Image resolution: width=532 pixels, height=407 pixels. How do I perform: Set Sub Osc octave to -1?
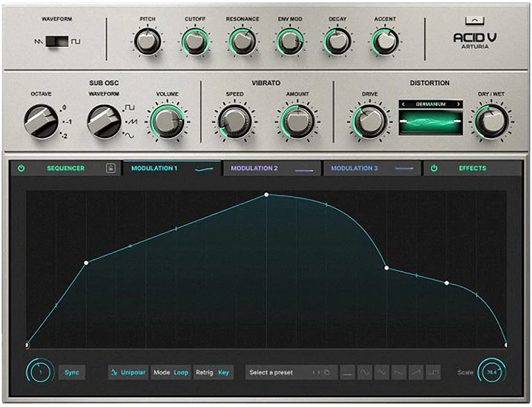click(68, 122)
